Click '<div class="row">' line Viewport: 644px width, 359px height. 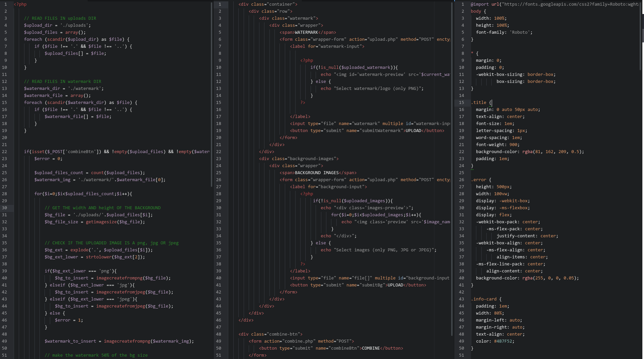[270, 11]
